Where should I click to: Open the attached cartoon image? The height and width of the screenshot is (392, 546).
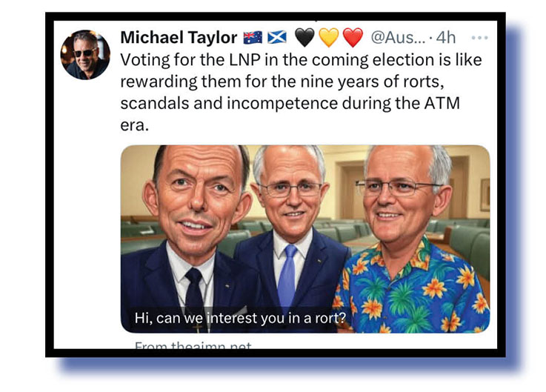pos(305,239)
